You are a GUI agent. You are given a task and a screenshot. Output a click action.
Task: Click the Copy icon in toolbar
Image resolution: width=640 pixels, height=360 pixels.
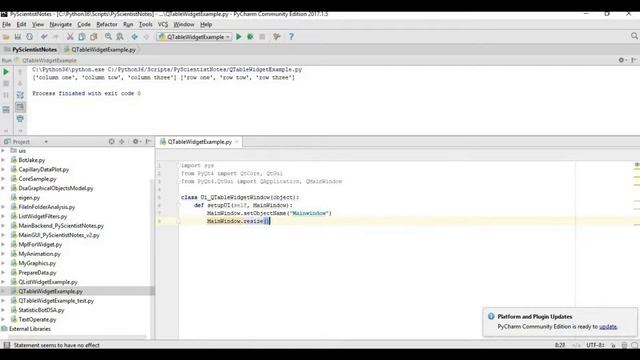click(x=82, y=37)
